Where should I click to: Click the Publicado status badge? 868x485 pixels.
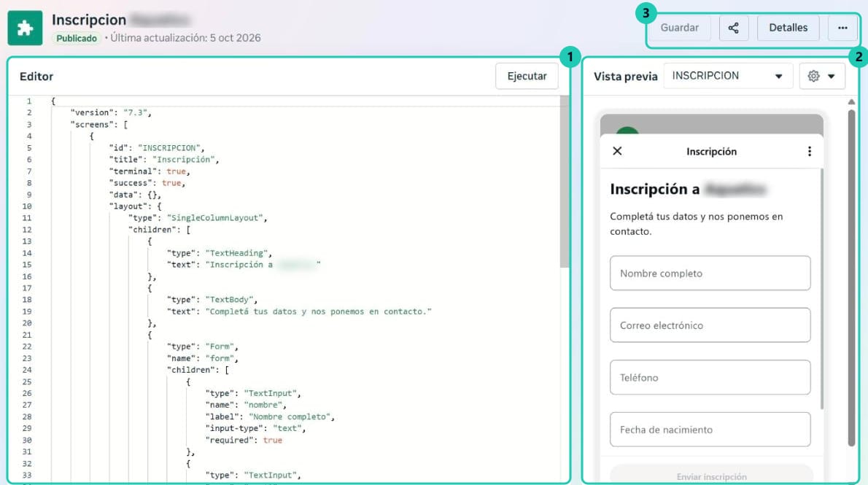click(x=77, y=38)
